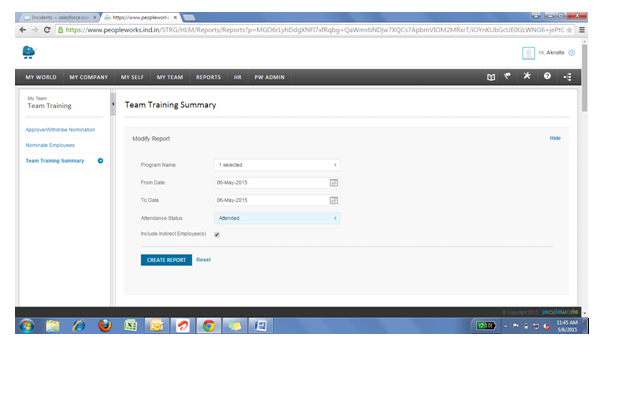The width and height of the screenshot is (621, 397).
Task: Click the PeopleWorks cloud logo
Action: pos(29,52)
